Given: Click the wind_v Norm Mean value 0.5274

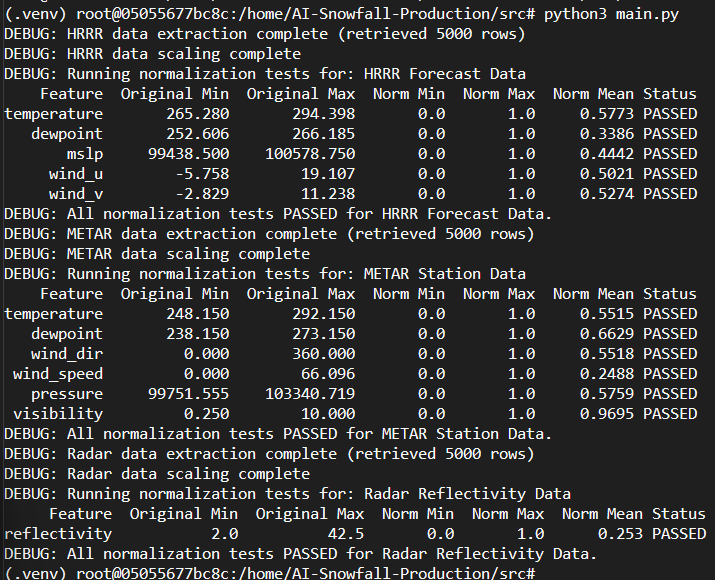Looking at the screenshot, I should (607, 194).
